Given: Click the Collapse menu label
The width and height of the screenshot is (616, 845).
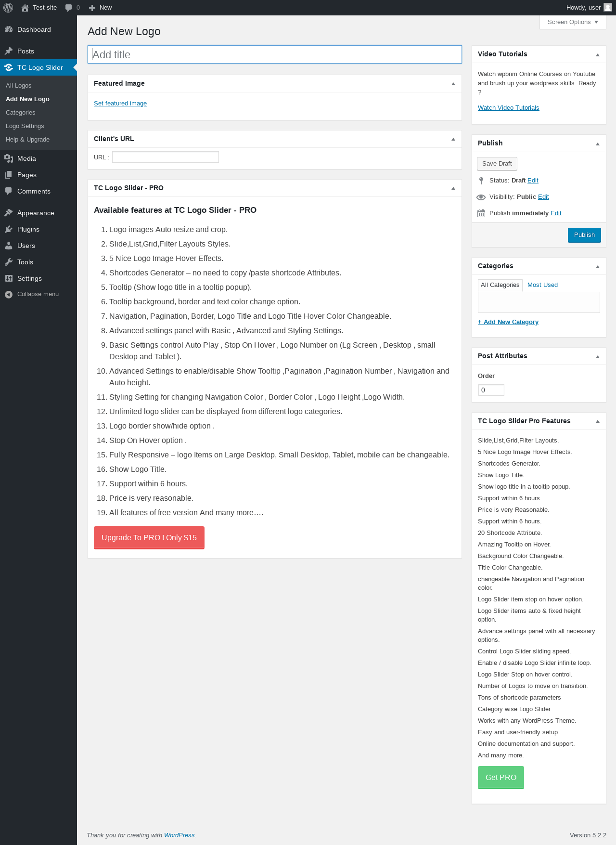Looking at the screenshot, I should point(38,294).
